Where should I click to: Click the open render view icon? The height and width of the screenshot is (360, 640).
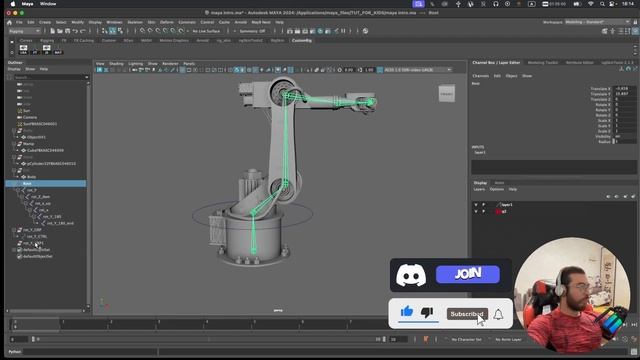pyautogui.click(x=290, y=31)
